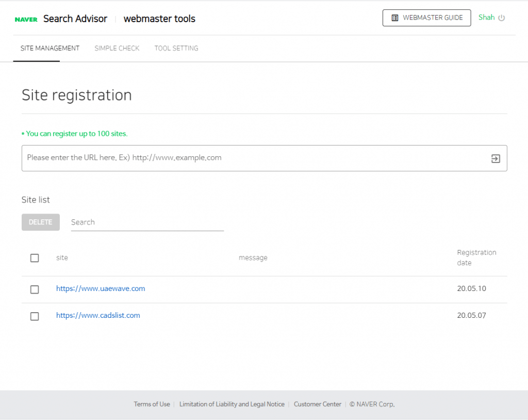Click the logout power icon next to Shah
This screenshot has height=420, width=528.
pos(501,18)
